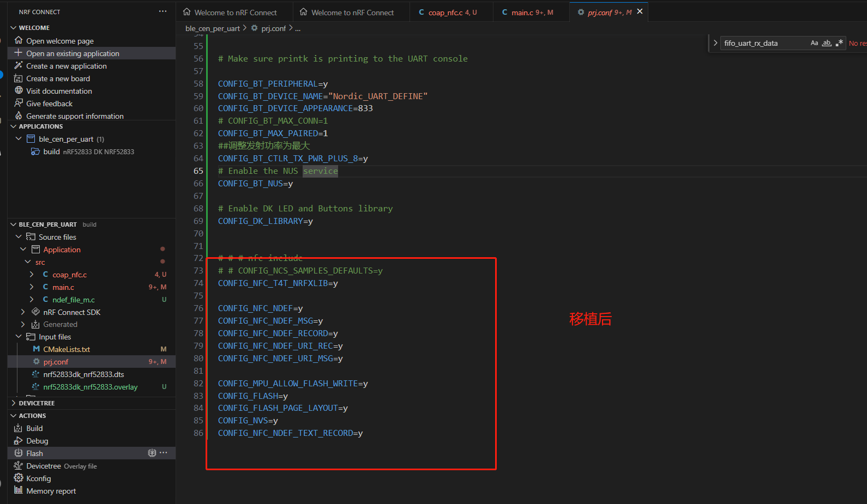
Task: Click the plus icon beside Open an existing application
Action: click(19, 53)
